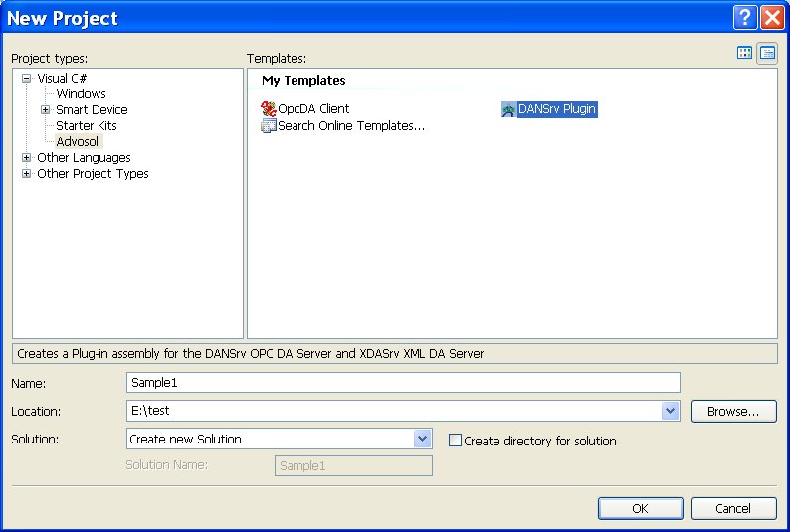Select the Visual C# tree label
Screen dimensions: 790x532
[x=62, y=78]
